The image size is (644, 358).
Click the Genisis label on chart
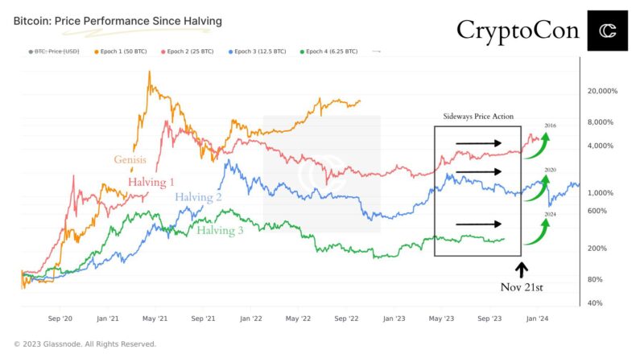(x=130, y=159)
